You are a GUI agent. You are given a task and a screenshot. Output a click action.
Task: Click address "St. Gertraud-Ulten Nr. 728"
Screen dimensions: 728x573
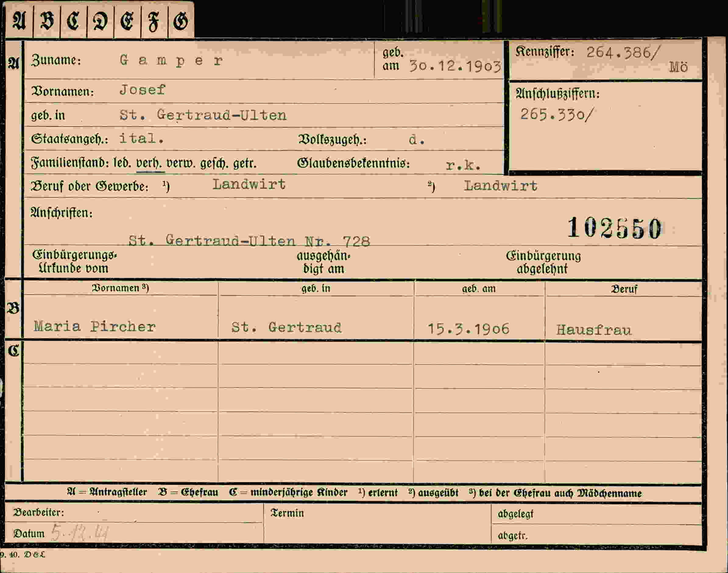coord(249,241)
